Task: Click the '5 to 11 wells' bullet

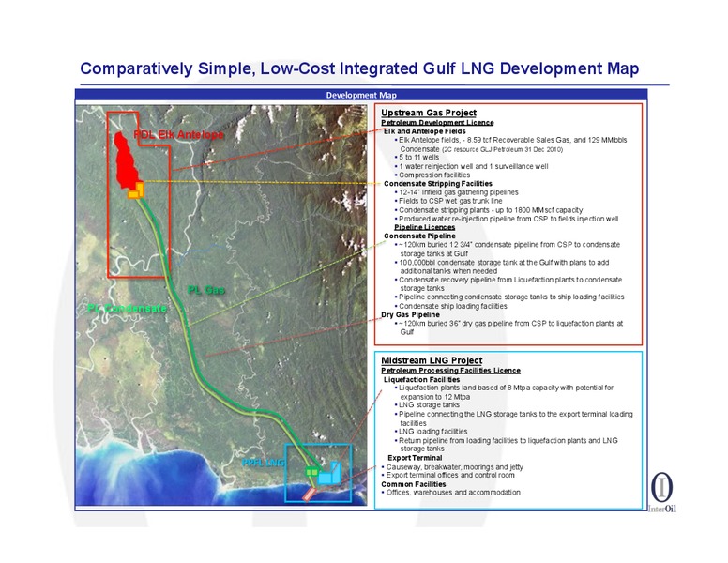Action: (x=417, y=158)
